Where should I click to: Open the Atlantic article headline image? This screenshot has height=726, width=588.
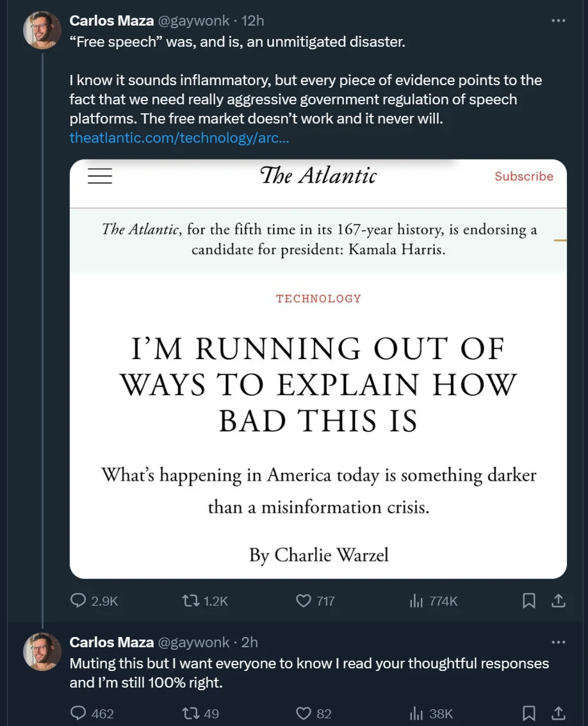pyautogui.click(x=318, y=369)
